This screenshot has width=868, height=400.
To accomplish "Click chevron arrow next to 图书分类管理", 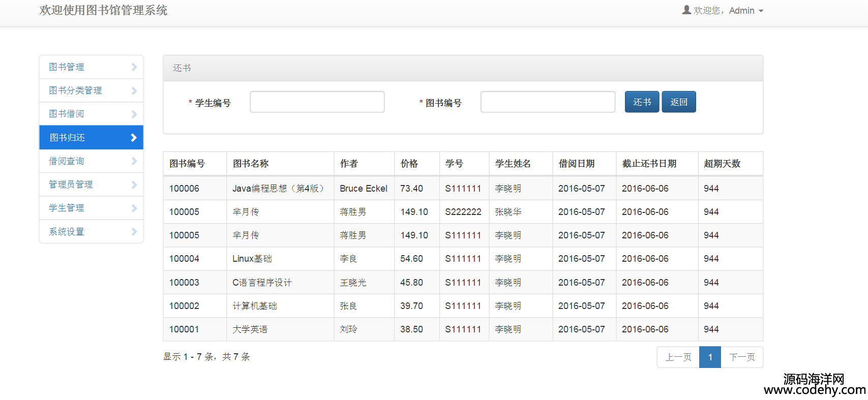I will coord(134,90).
